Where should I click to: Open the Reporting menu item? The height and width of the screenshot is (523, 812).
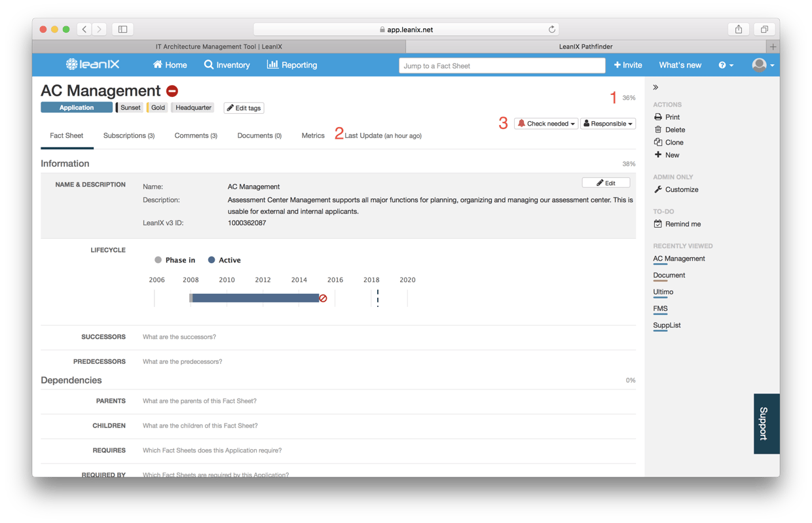tap(292, 65)
